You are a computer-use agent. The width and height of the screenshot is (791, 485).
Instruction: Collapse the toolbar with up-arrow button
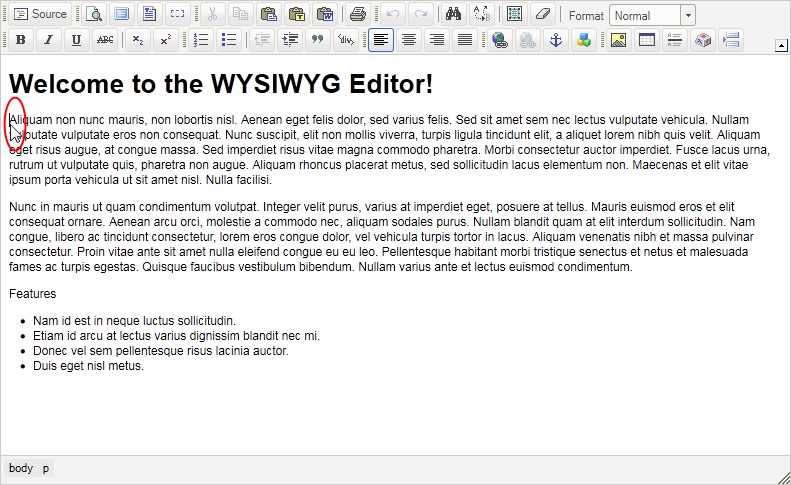click(781, 45)
